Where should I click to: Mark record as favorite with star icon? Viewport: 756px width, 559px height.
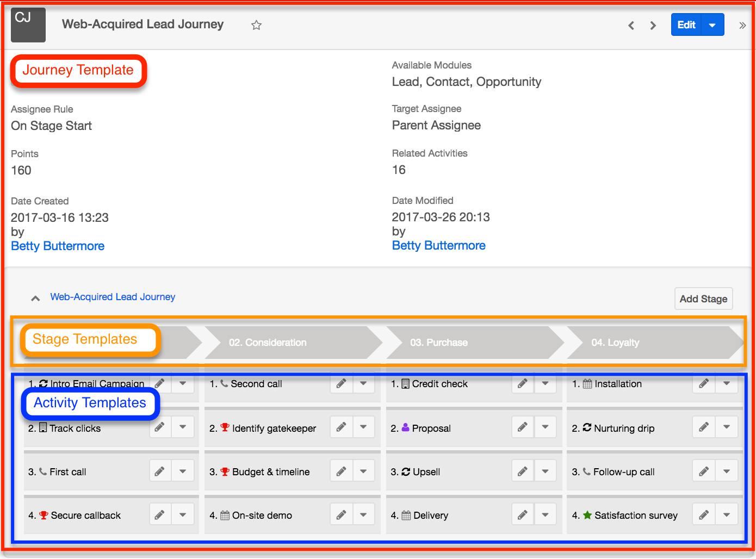point(256,25)
